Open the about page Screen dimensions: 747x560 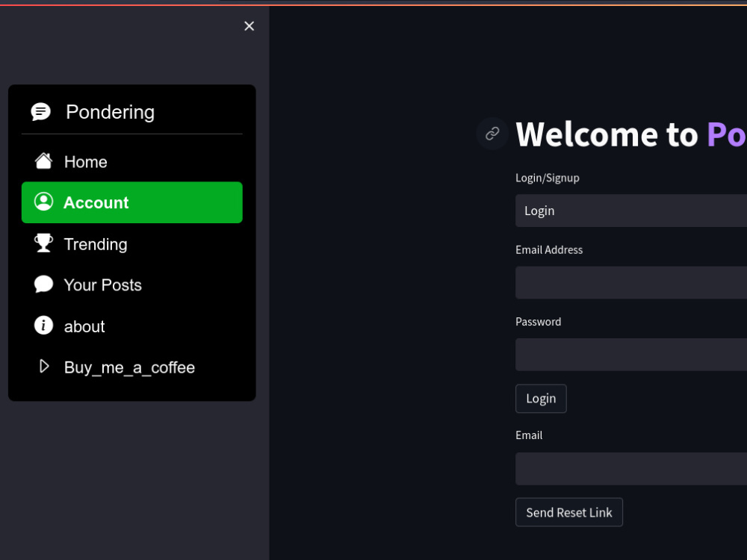click(132, 326)
